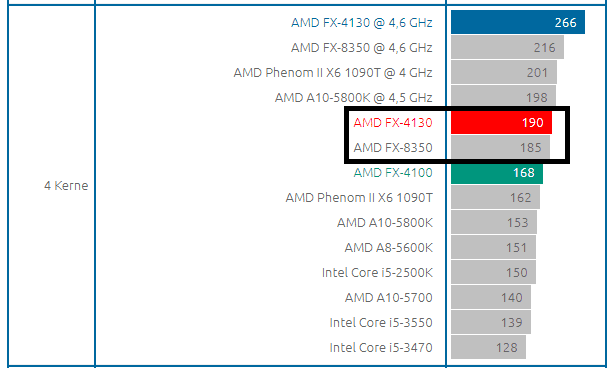Click the AMD FX-8350 @ 4,6 GHz label

point(362,48)
